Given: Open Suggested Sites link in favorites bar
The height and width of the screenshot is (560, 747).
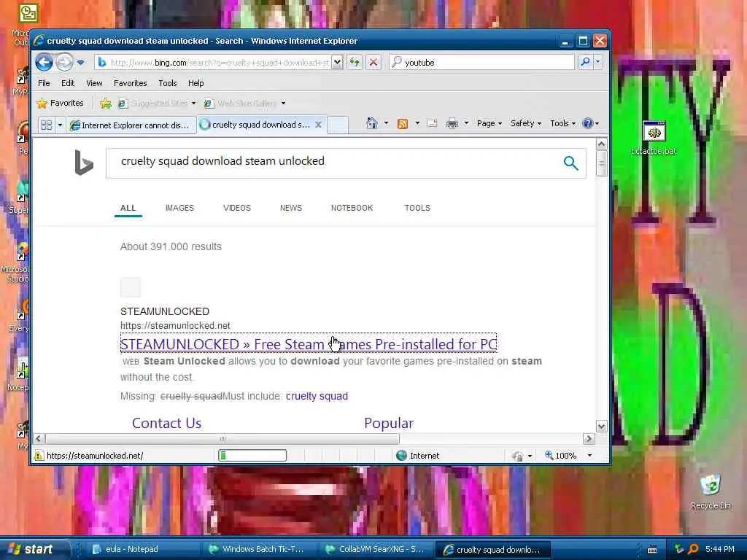Looking at the screenshot, I should (x=157, y=104).
